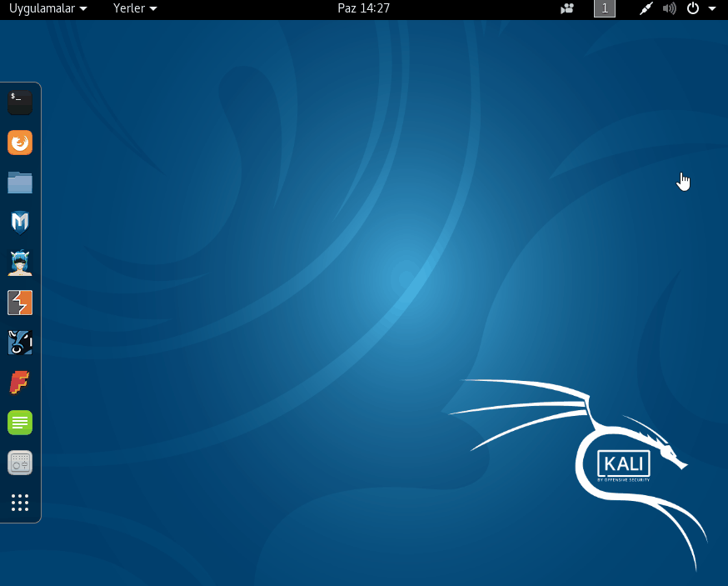Launch Firefox browser from the dock
The width and height of the screenshot is (728, 586).
coord(20,143)
